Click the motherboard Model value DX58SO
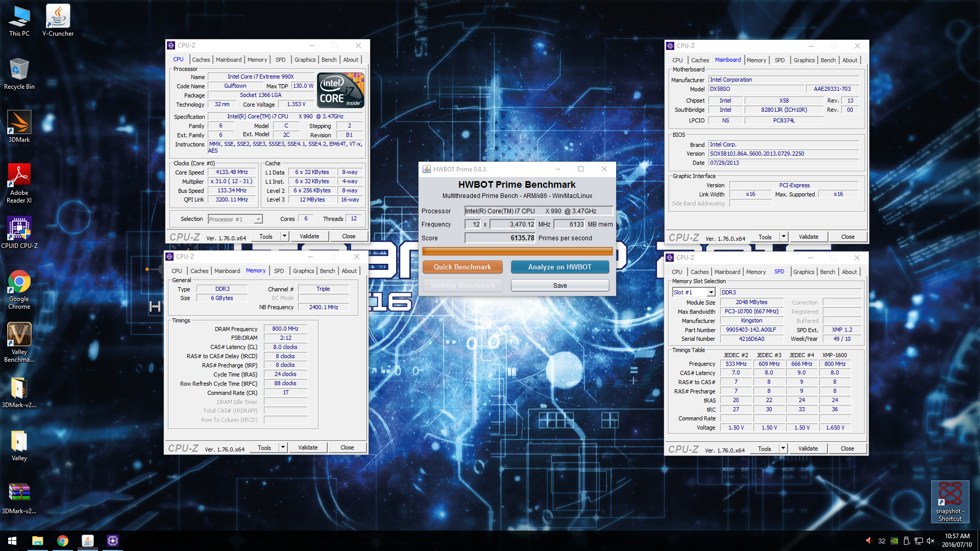980x551 pixels. tap(756, 89)
